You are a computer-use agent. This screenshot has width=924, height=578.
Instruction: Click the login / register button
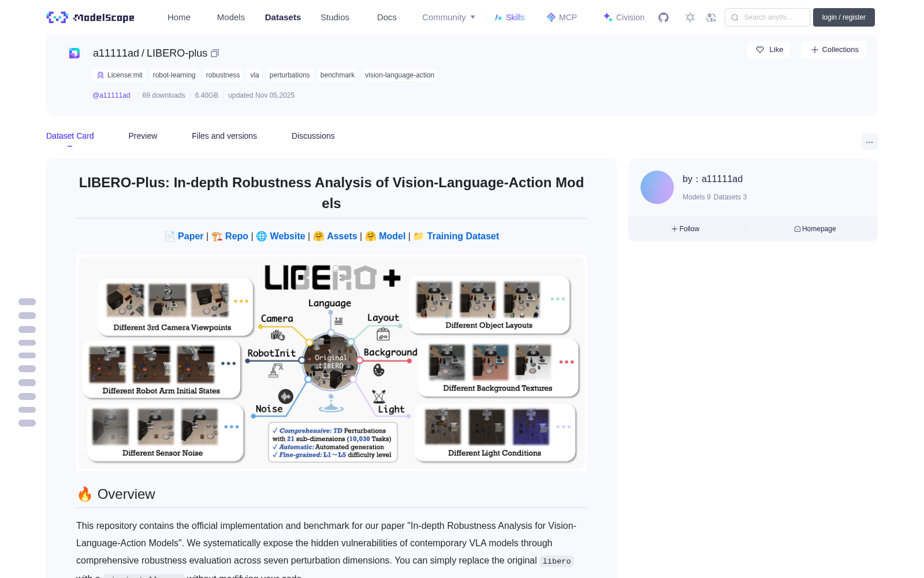tap(844, 17)
